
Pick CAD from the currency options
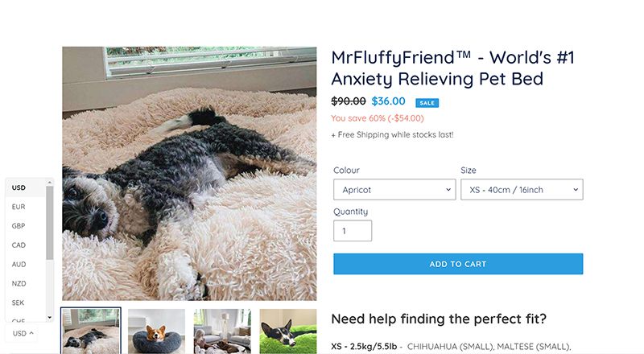click(x=19, y=245)
